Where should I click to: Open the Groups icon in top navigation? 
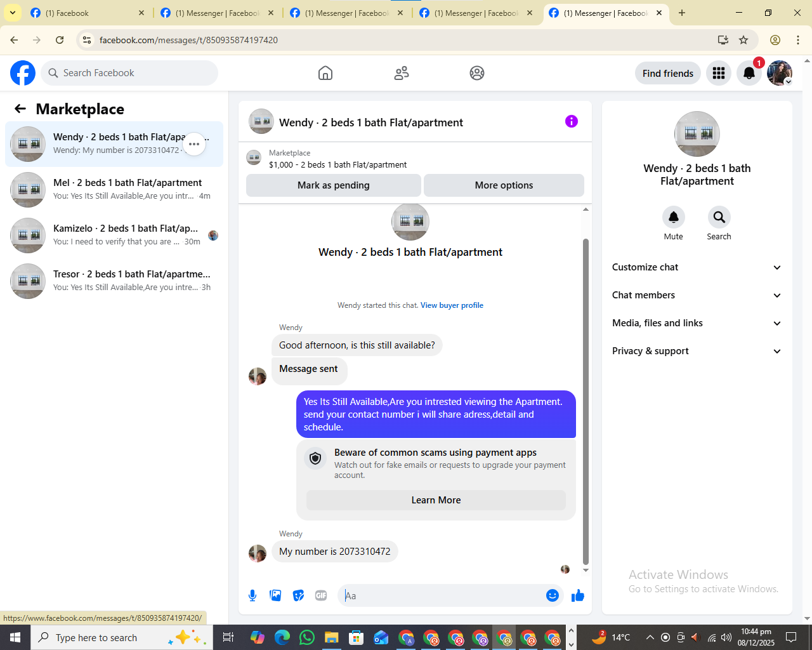477,73
